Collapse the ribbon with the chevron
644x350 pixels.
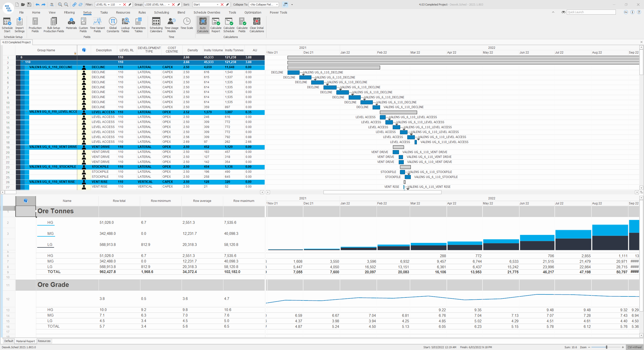point(553,12)
